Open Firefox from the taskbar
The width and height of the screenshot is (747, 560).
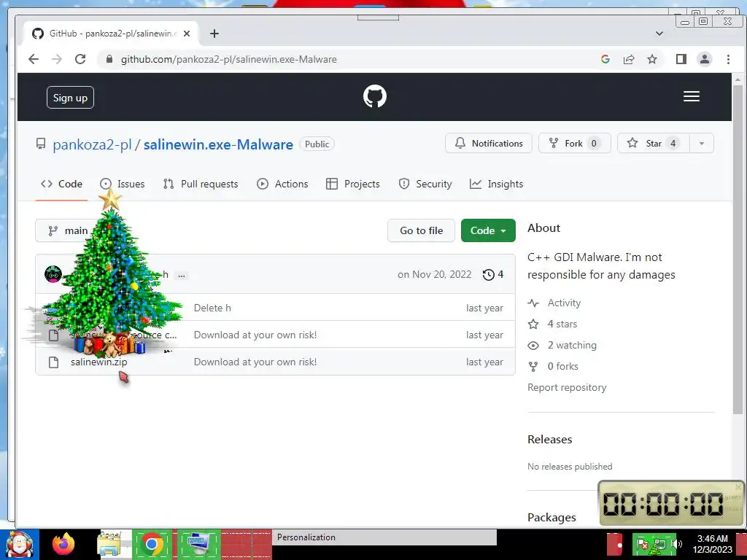63,544
